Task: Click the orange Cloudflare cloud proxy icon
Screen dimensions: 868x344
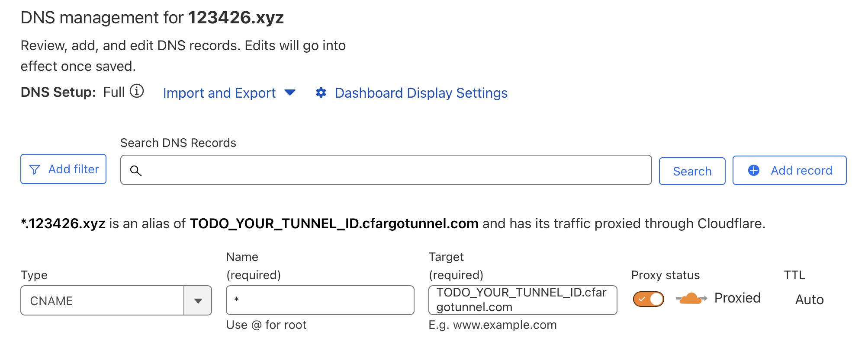Action: [691, 298]
